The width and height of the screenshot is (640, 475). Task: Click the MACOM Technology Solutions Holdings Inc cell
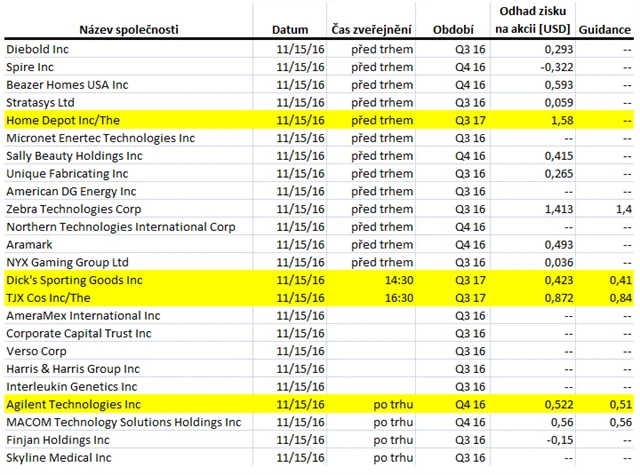(x=124, y=422)
